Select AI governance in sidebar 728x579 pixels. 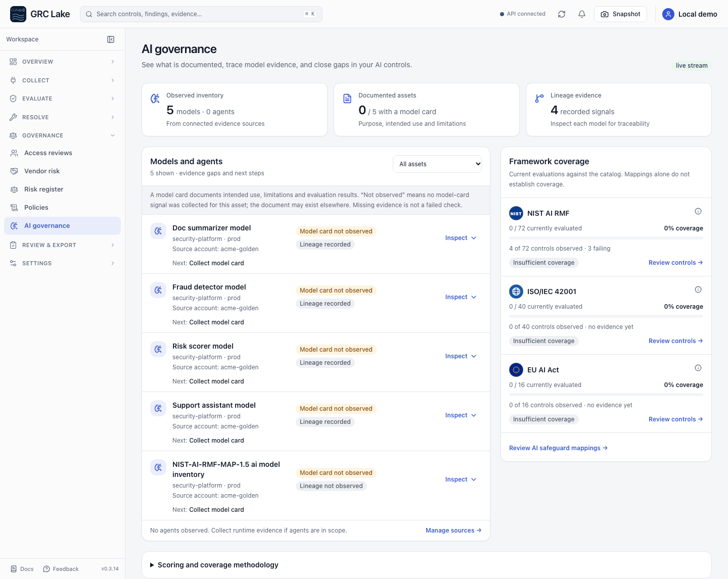pyautogui.click(x=62, y=226)
